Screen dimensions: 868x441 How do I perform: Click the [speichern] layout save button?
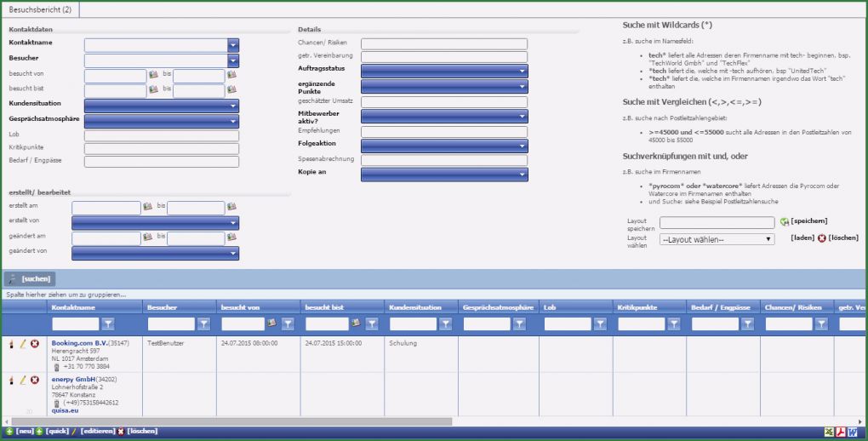coord(808,221)
